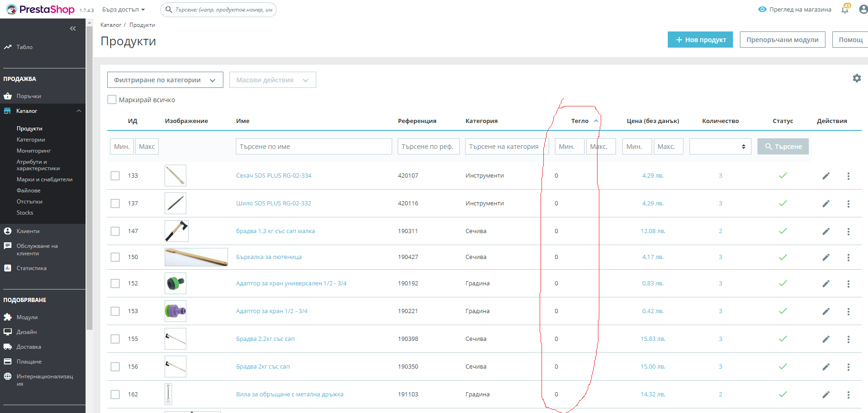Check the Маркирай всичко checkbox
Image resolution: width=868 pixels, height=413 pixels.
pos(112,99)
